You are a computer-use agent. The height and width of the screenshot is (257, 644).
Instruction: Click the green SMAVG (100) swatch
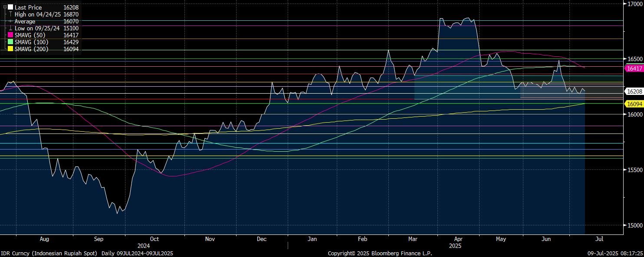click(x=10, y=42)
